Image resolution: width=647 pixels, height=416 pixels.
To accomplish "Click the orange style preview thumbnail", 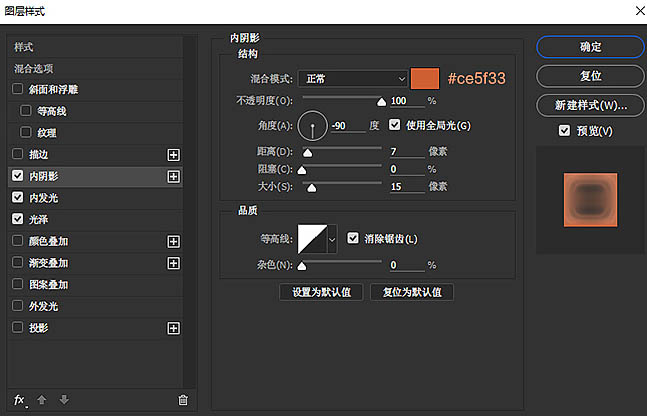I will tap(590, 200).
